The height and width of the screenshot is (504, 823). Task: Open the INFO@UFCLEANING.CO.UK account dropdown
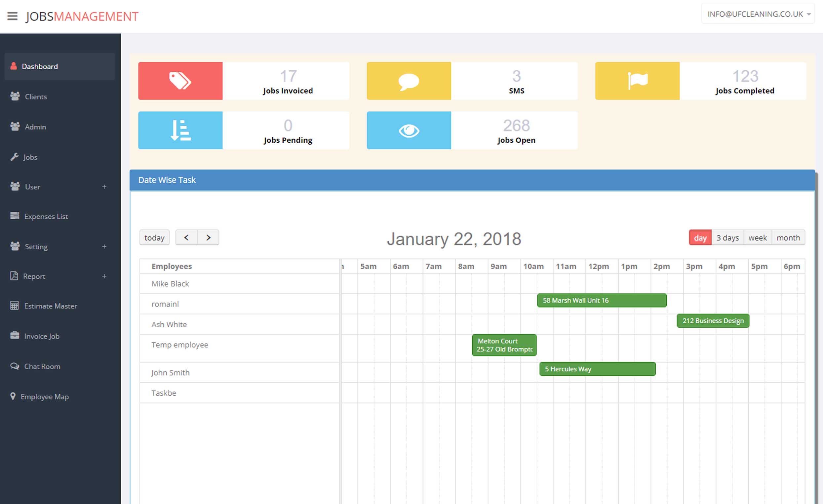(x=758, y=14)
